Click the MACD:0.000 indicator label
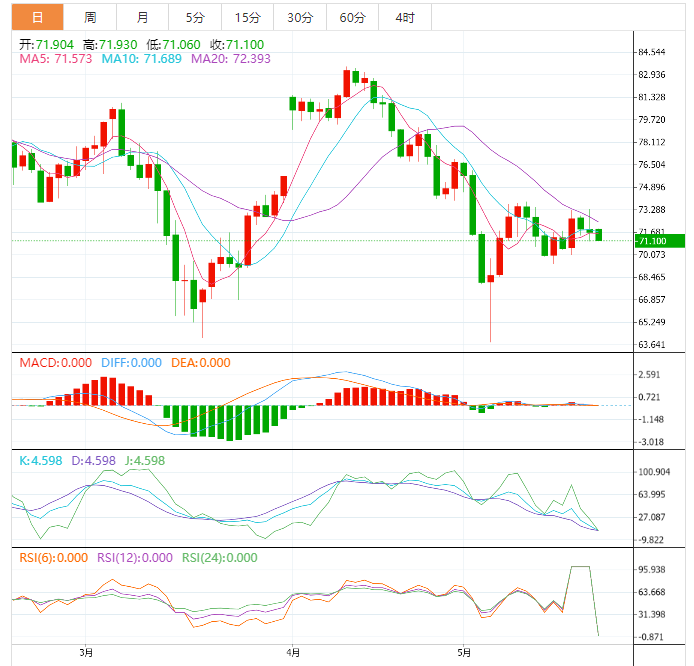The width and height of the screenshot is (694, 666). click(56, 363)
